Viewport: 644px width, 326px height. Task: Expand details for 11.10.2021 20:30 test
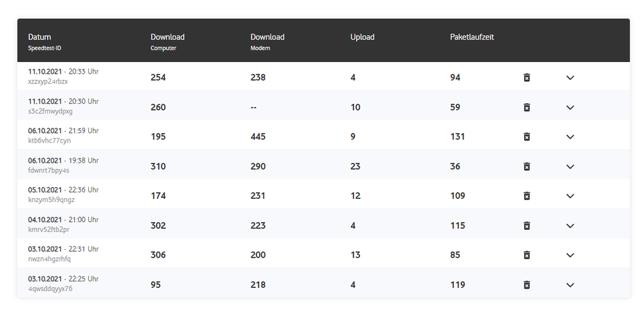coord(570,107)
